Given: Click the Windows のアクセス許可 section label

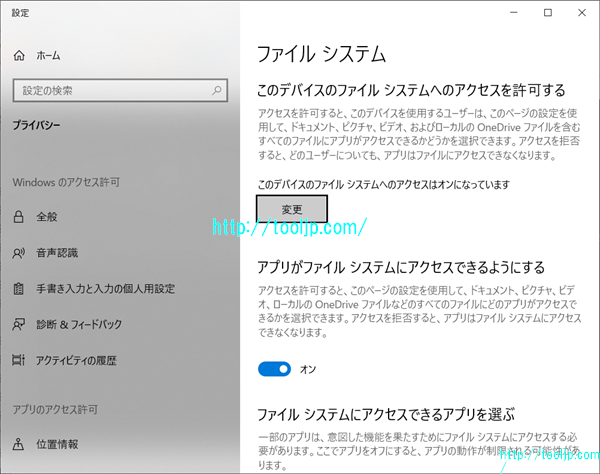Looking at the screenshot, I should (x=66, y=182).
